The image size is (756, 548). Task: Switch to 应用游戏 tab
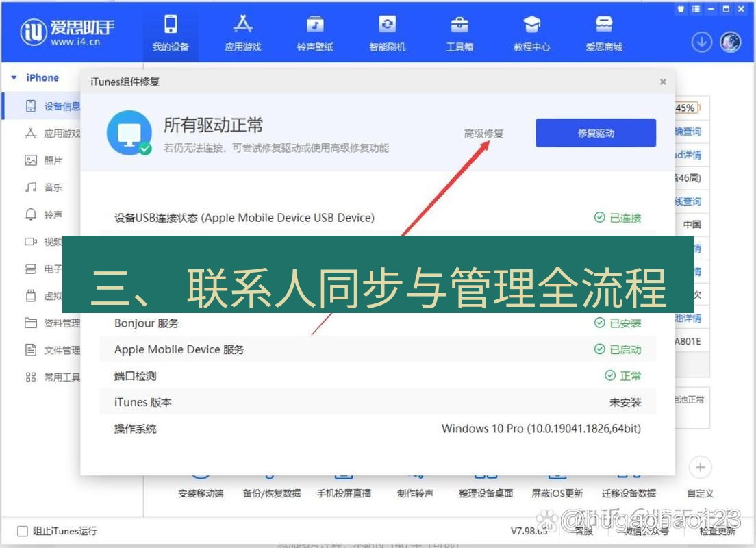pyautogui.click(x=242, y=34)
